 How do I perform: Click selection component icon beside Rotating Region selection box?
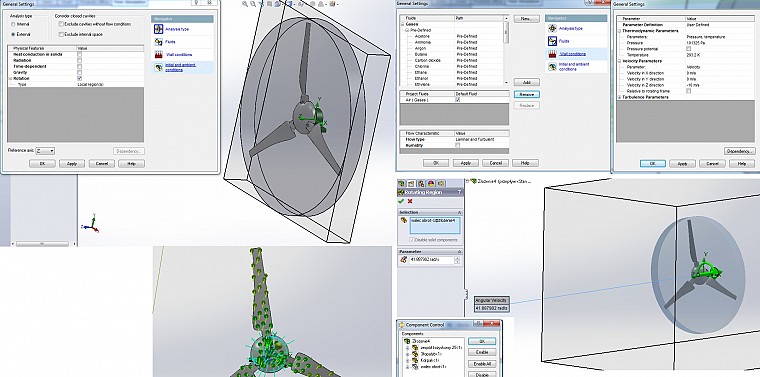click(403, 220)
